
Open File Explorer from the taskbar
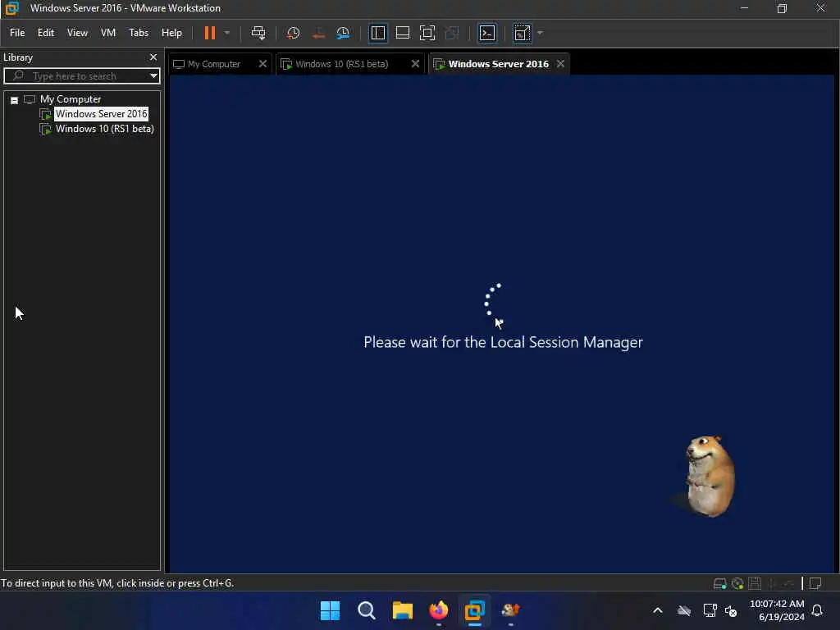tap(402, 610)
